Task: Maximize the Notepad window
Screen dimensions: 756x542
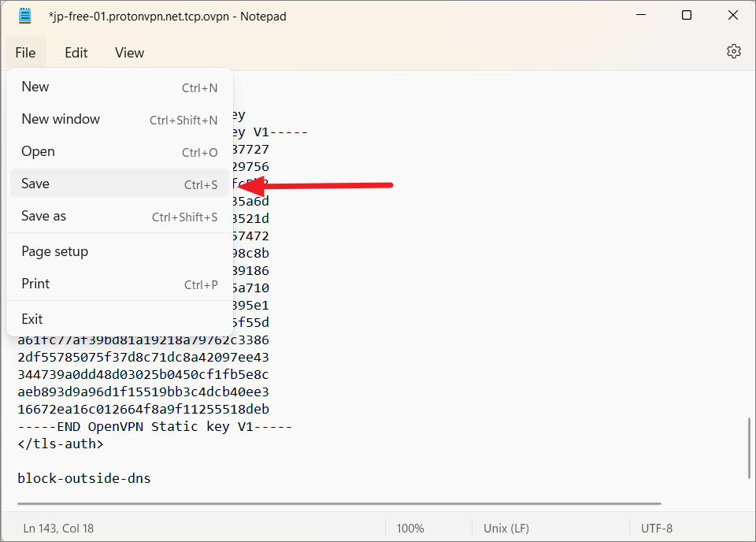Action: [x=686, y=16]
